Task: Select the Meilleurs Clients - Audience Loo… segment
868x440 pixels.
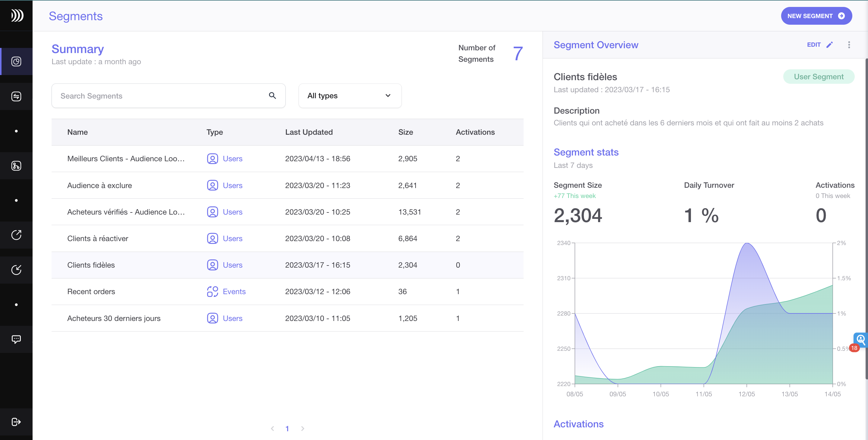Action: 126,159
